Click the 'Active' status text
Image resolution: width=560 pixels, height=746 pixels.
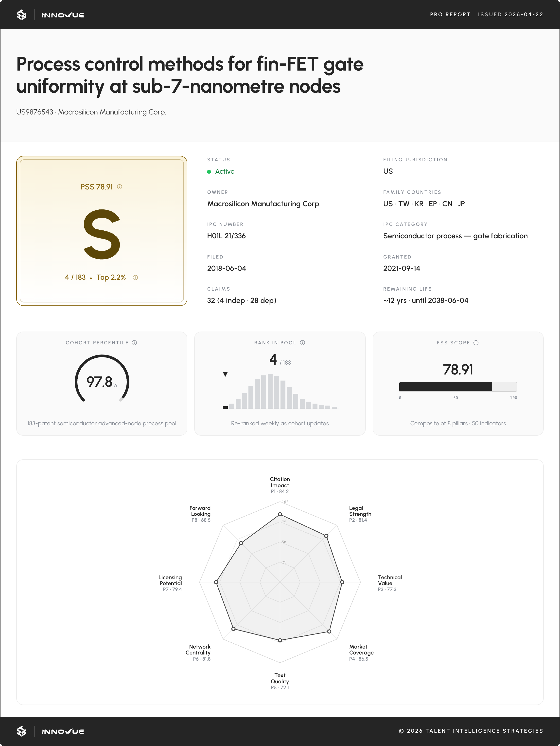pyautogui.click(x=225, y=172)
